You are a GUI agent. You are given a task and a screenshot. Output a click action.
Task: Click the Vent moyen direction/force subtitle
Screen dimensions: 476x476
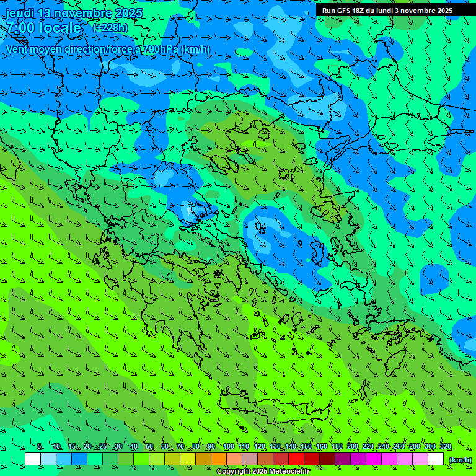[108, 49]
